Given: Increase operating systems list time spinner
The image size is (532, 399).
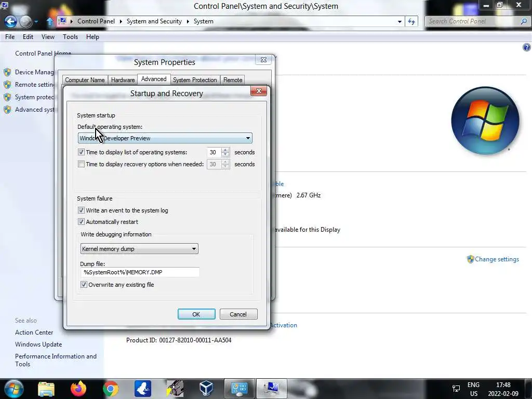Looking at the screenshot, I should coord(225,150).
